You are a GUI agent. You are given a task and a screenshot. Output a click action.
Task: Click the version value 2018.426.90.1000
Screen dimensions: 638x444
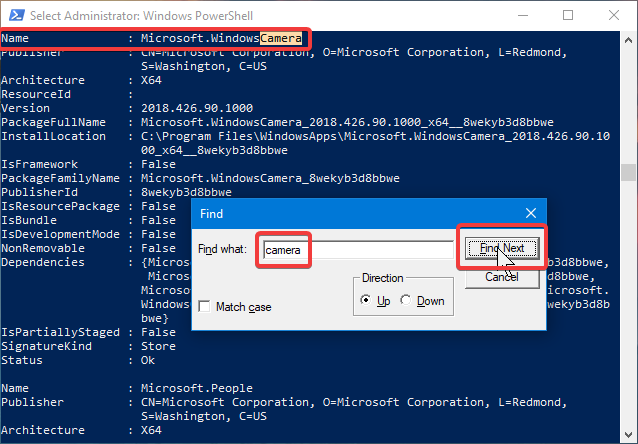click(197, 108)
